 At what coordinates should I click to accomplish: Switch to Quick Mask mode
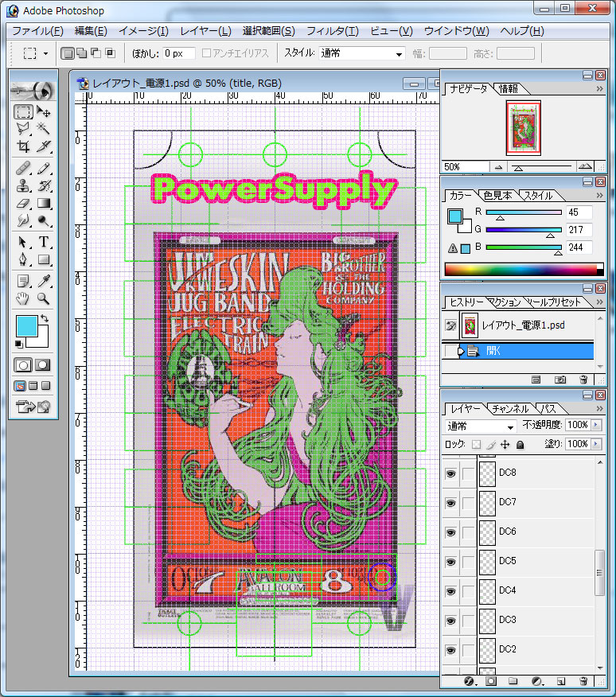(43, 365)
